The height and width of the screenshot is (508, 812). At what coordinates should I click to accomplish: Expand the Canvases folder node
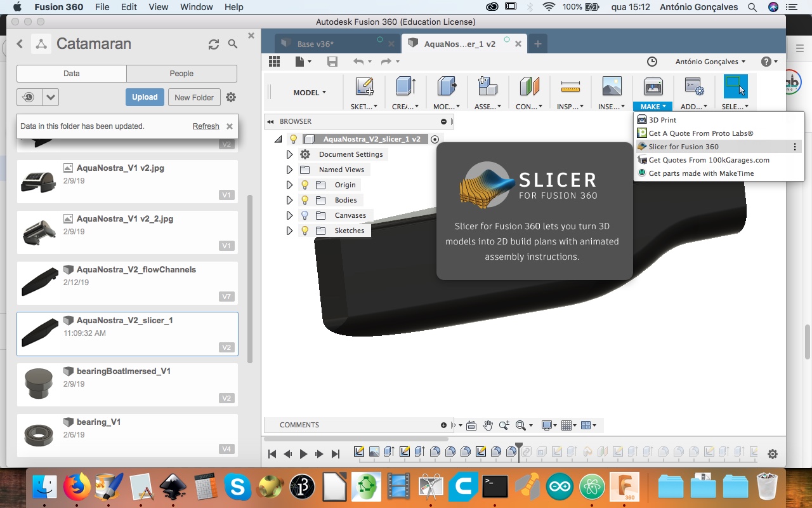[x=289, y=215]
